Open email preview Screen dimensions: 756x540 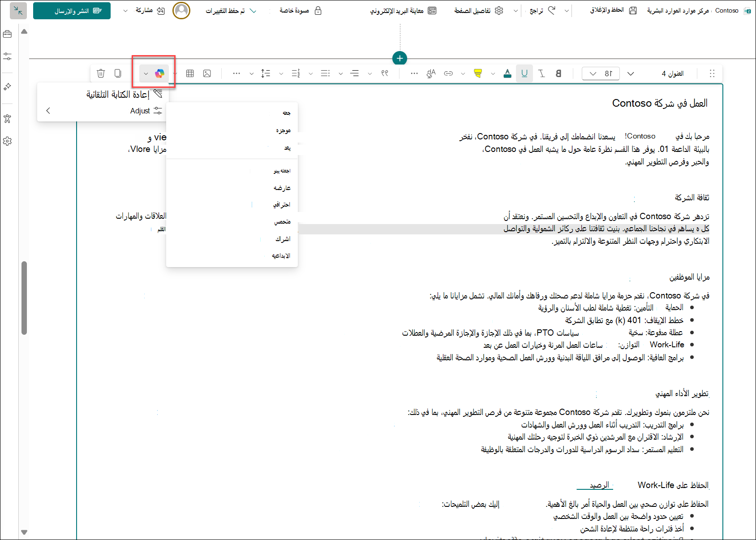pos(403,11)
